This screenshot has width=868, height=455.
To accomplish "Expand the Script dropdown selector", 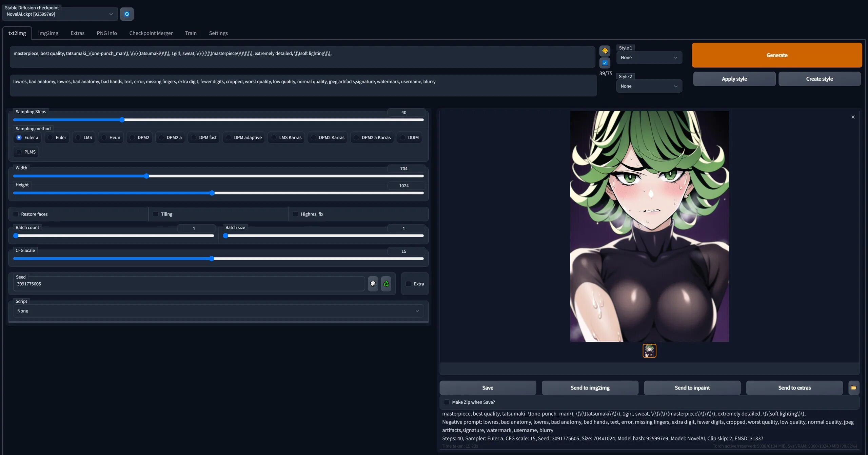I will [x=219, y=311].
